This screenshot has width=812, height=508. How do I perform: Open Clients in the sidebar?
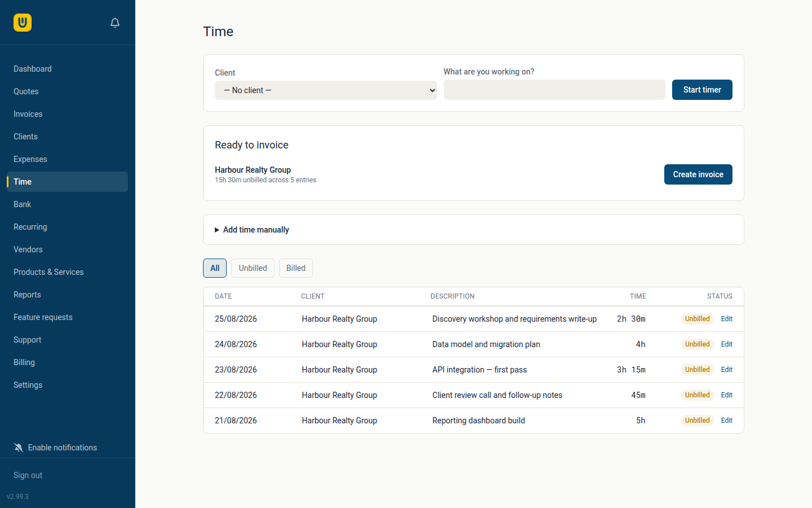pos(67,137)
